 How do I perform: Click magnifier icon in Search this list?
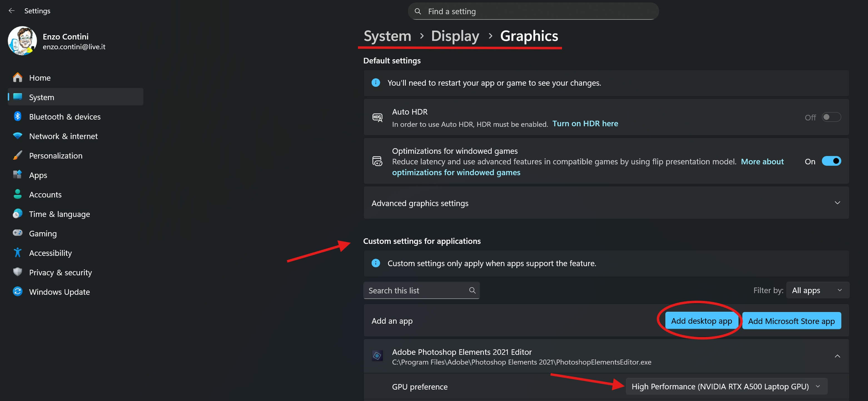472,290
